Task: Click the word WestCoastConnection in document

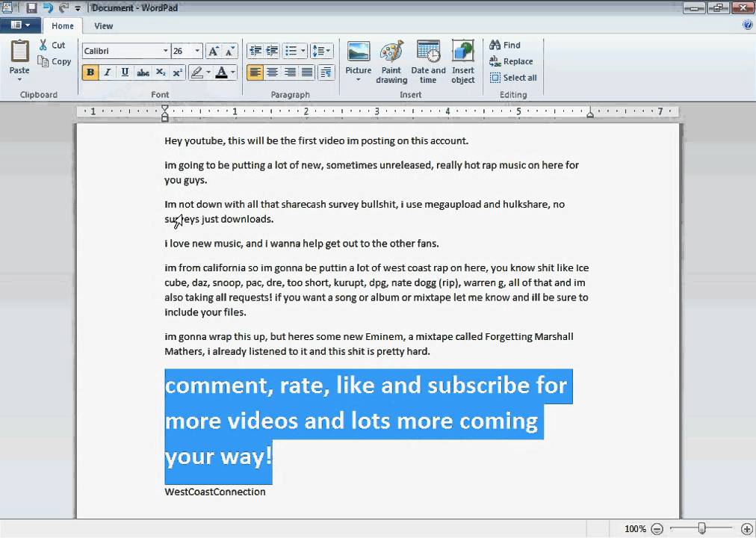Action: (215, 492)
